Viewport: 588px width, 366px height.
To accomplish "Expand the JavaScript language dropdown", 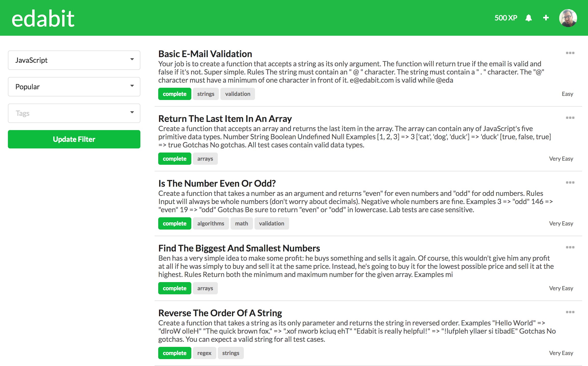I will [x=74, y=60].
